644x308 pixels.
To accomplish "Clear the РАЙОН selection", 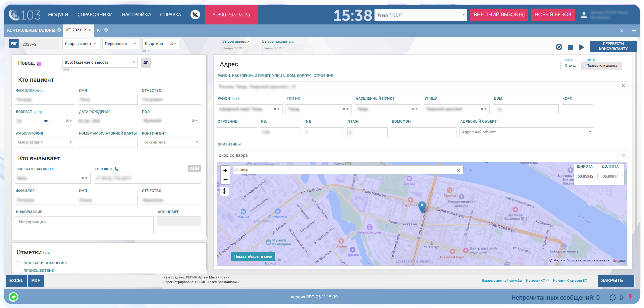I will click(275, 109).
